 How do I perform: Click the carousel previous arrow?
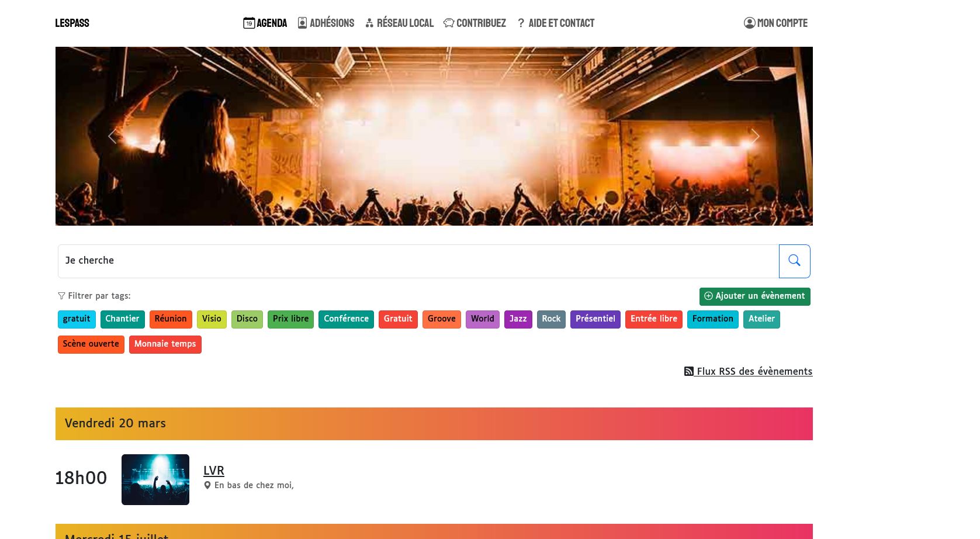click(x=112, y=136)
